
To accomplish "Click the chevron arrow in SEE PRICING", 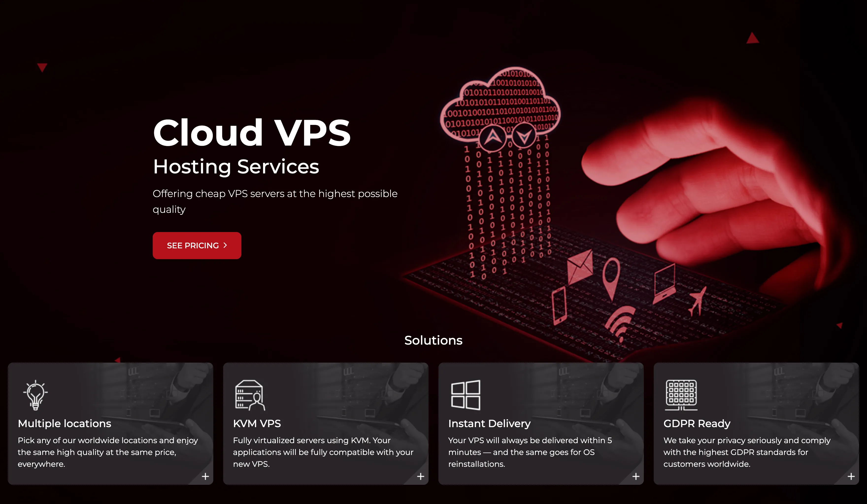I will pos(225,245).
